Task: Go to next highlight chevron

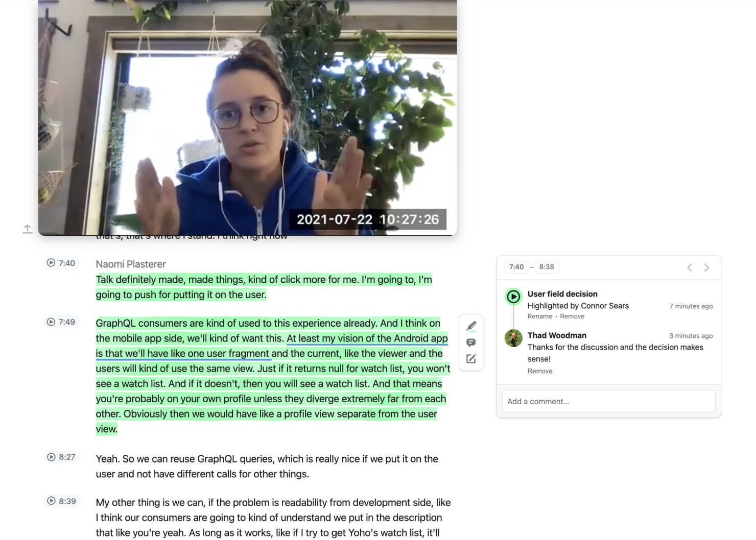Action: coord(706,267)
